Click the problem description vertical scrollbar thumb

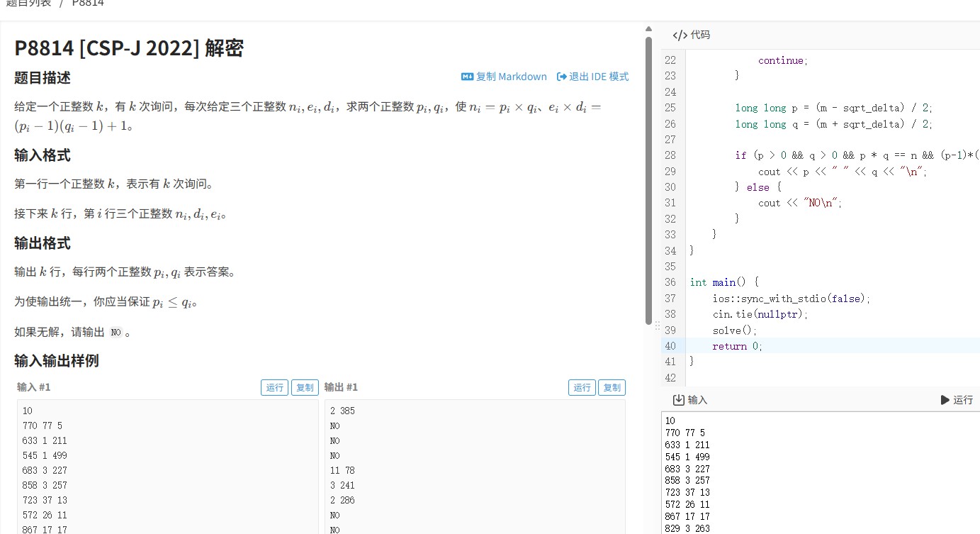(648, 177)
